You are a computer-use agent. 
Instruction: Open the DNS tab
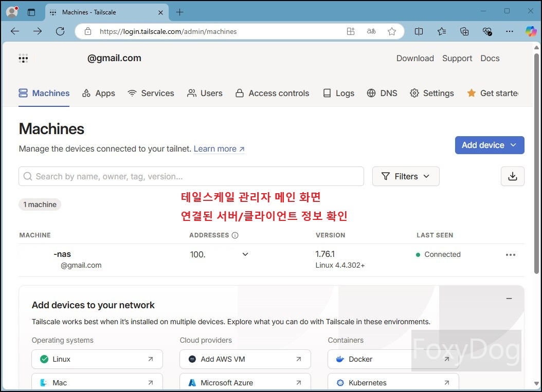click(x=382, y=94)
